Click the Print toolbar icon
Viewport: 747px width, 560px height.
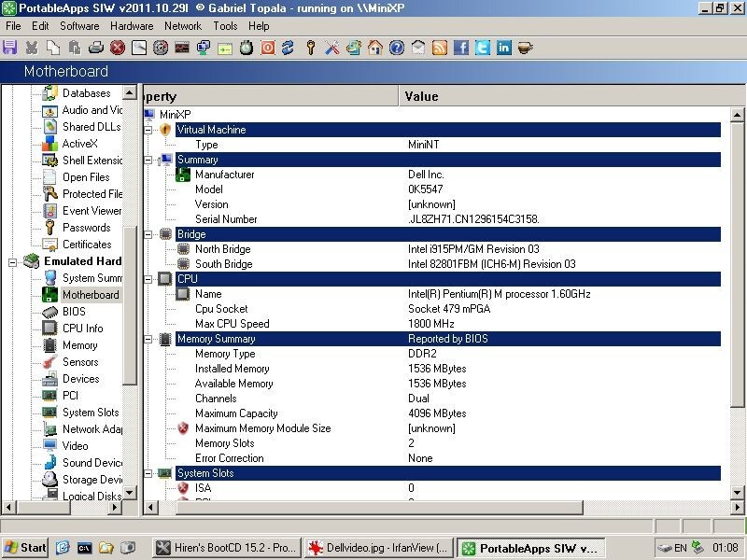96,48
